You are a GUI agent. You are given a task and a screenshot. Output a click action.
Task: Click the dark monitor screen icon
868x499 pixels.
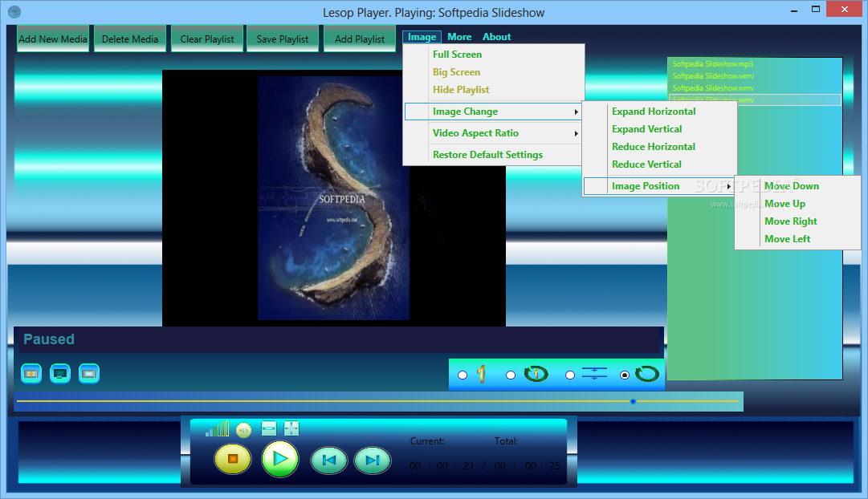coord(60,374)
